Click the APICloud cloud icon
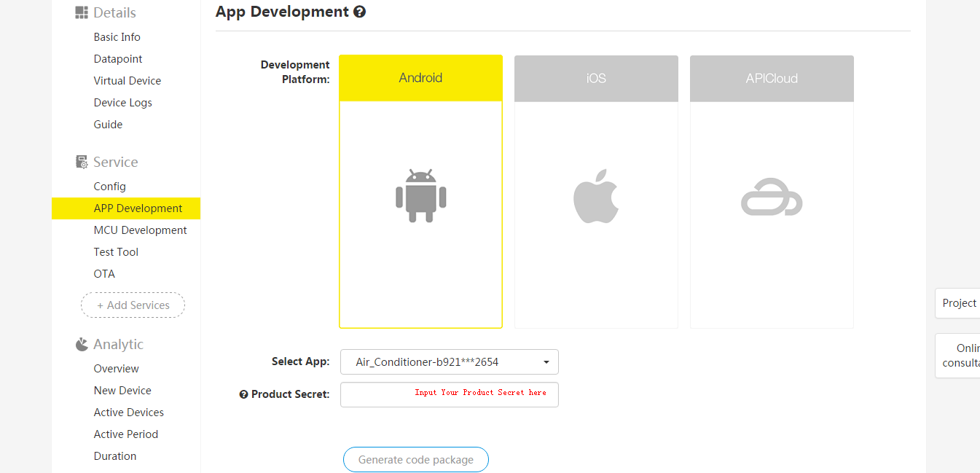The height and width of the screenshot is (473, 980). tap(772, 198)
